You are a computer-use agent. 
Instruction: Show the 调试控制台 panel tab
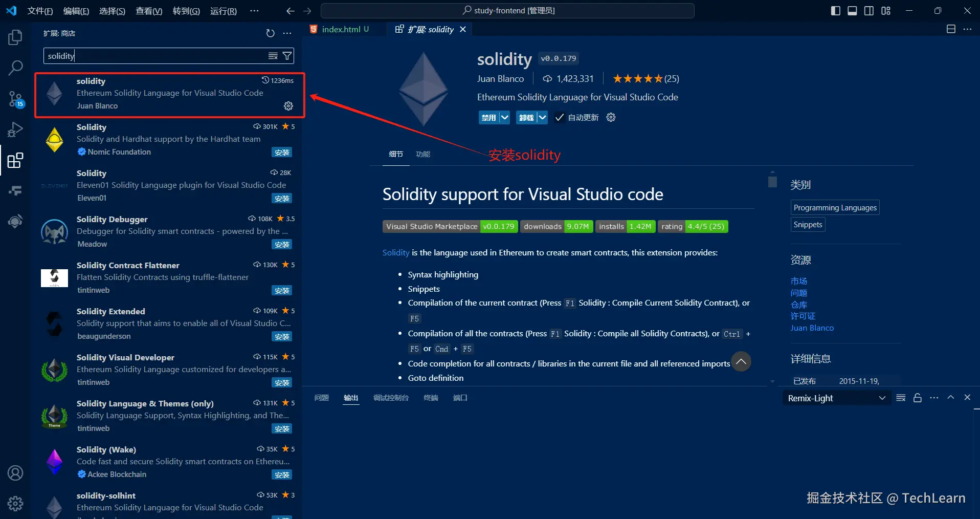pyautogui.click(x=391, y=398)
